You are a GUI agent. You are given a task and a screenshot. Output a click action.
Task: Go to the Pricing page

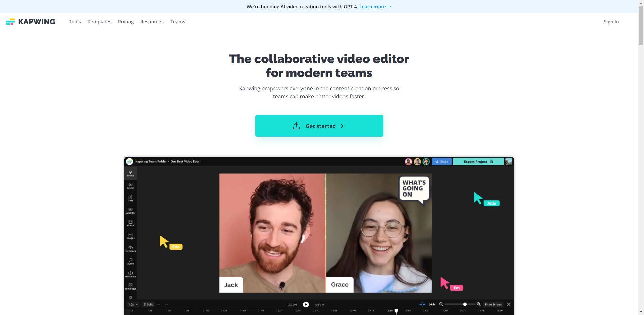[126, 22]
